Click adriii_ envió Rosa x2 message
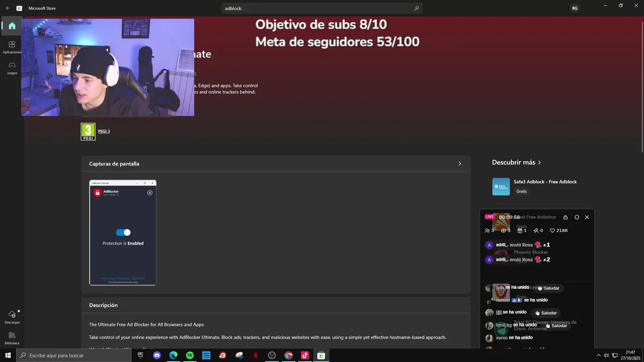 [518, 259]
